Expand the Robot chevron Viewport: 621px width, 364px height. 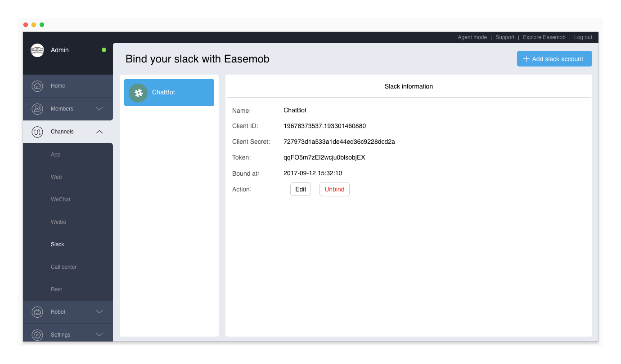tap(100, 312)
